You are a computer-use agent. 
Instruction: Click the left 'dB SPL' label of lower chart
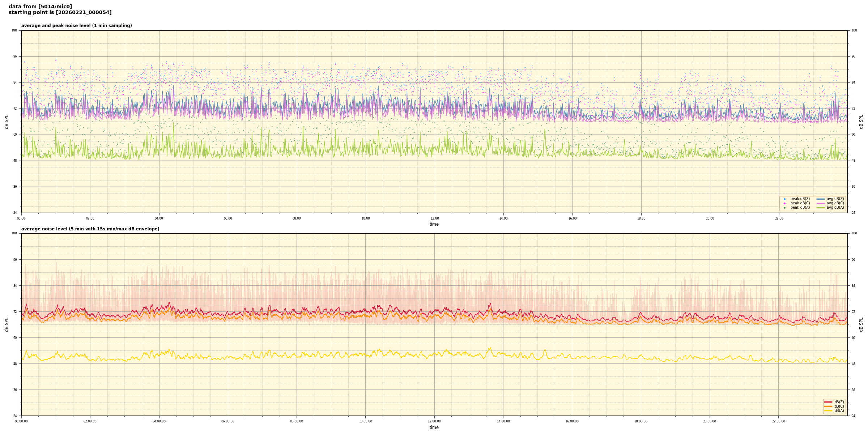pos(7,324)
